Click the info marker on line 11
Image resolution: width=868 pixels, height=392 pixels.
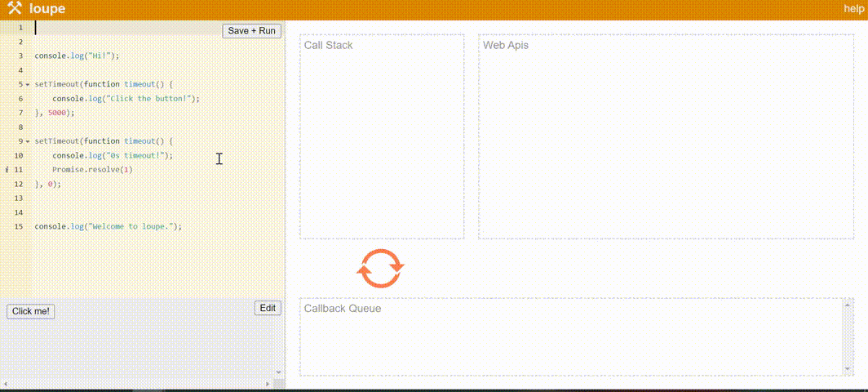click(6, 170)
